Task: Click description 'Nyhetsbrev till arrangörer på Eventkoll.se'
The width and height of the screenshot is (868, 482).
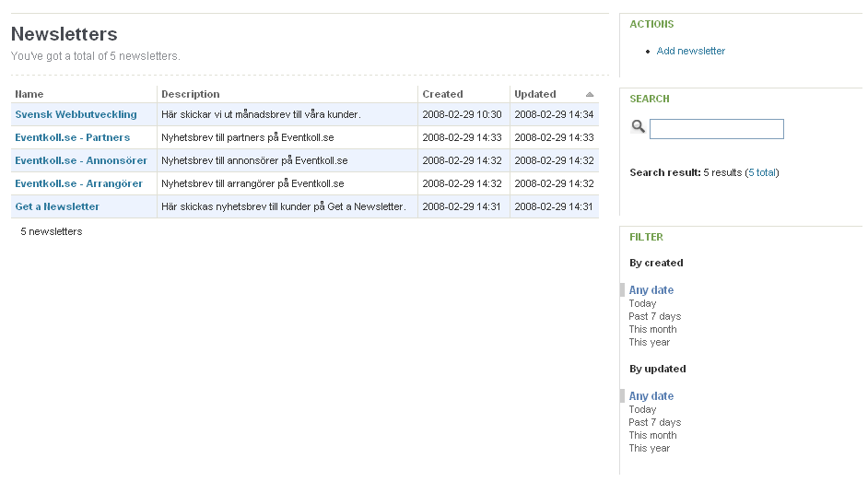Action: (x=252, y=183)
